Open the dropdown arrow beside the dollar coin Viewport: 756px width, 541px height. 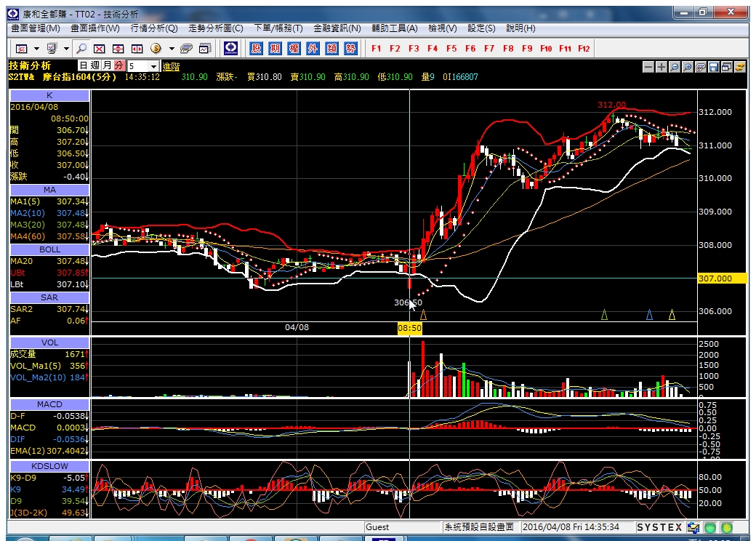click(171, 49)
